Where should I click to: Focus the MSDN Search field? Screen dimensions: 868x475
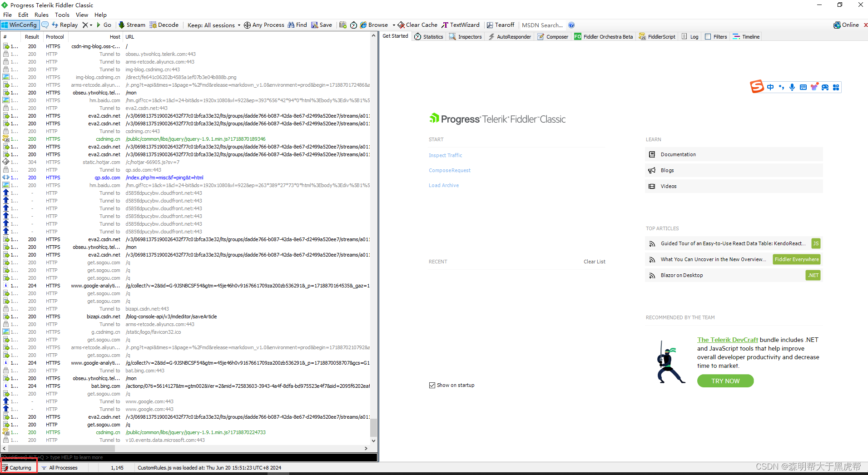(x=542, y=25)
